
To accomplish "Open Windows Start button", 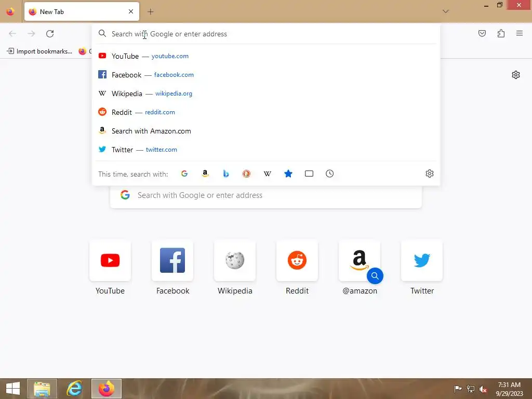I will pyautogui.click(x=13, y=389).
